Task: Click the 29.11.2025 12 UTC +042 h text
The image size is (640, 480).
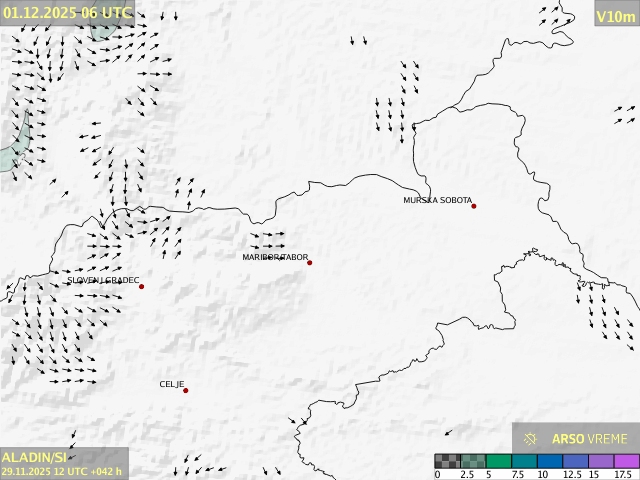Action: coord(62,472)
